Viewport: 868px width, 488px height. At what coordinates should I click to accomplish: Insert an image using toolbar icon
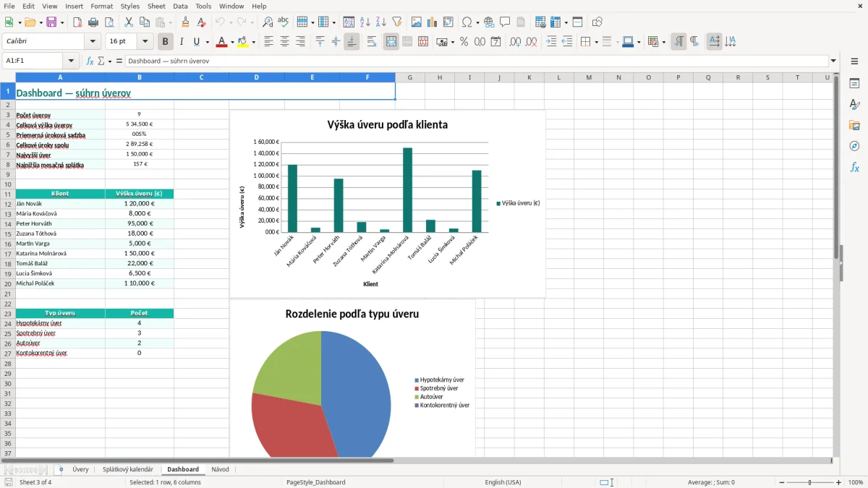[x=417, y=22]
